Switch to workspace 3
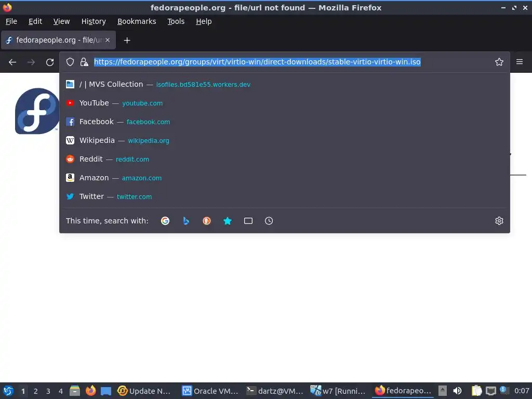 tap(48, 391)
